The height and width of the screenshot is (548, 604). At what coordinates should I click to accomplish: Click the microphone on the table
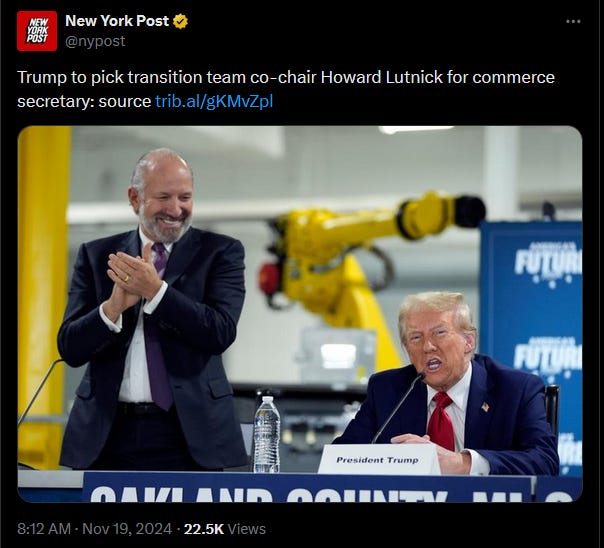click(x=398, y=407)
